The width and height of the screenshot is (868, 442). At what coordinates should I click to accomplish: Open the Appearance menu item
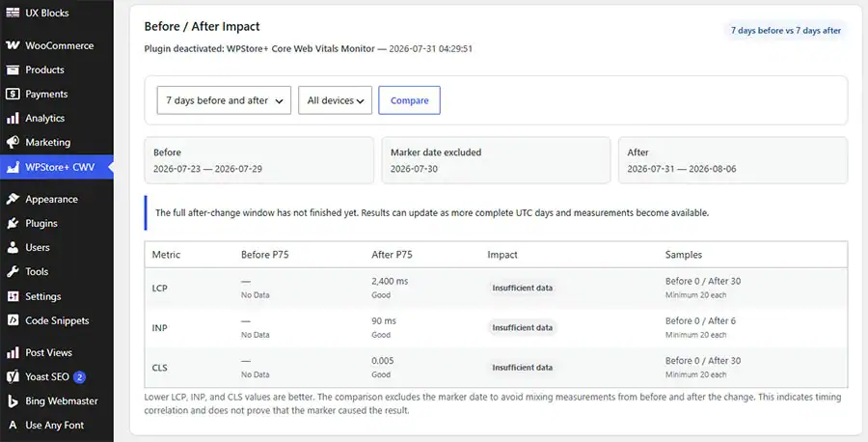coord(57,199)
